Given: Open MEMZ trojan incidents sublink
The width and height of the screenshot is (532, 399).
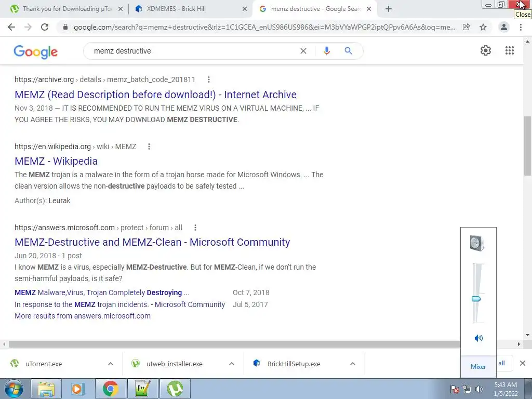Looking at the screenshot, I should pos(120,304).
